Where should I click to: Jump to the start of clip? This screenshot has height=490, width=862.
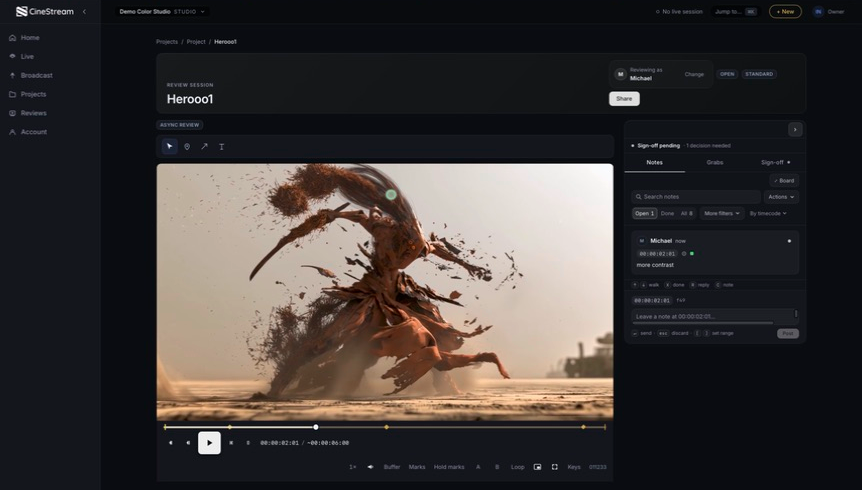(170, 443)
